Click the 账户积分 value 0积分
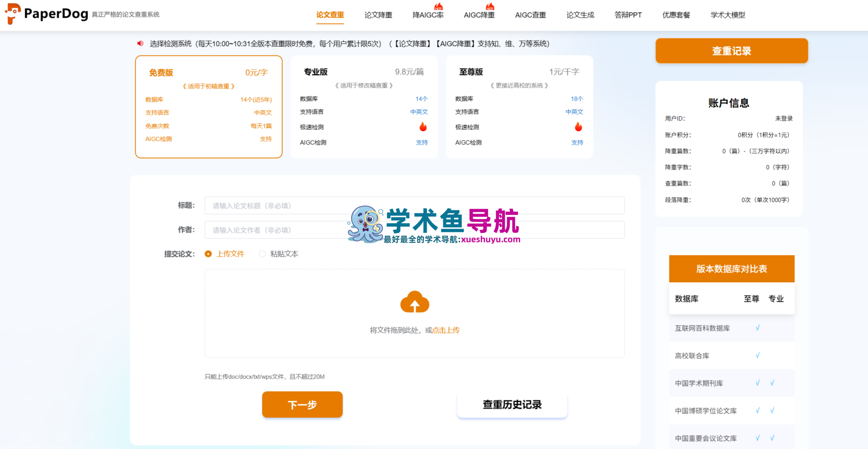The height and width of the screenshot is (449, 868). pyautogui.click(x=763, y=135)
